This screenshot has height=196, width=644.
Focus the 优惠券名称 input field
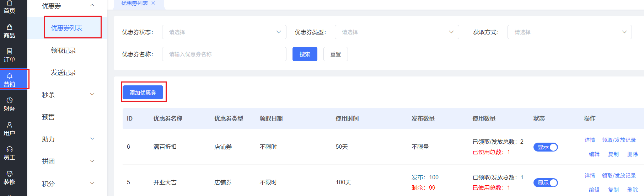224,54
